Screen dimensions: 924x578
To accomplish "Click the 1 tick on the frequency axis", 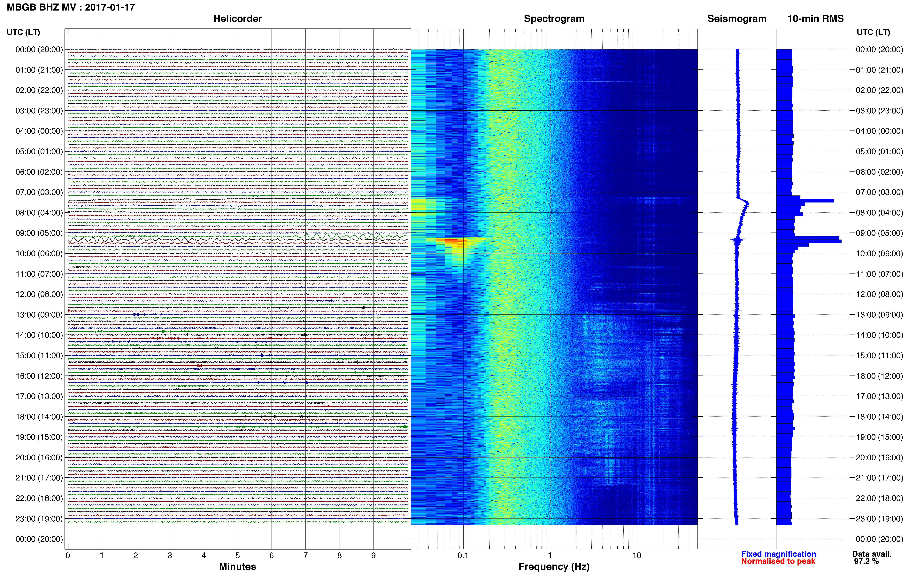I will tap(550, 556).
